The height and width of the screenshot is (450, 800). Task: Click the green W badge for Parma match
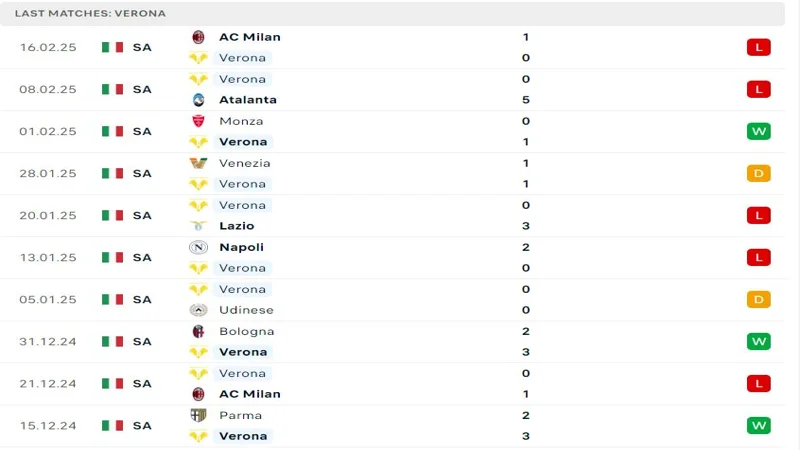(759, 426)
